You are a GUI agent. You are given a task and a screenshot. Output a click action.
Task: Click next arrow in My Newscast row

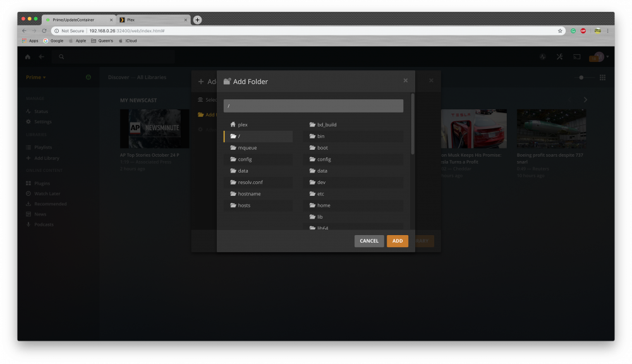585,100
